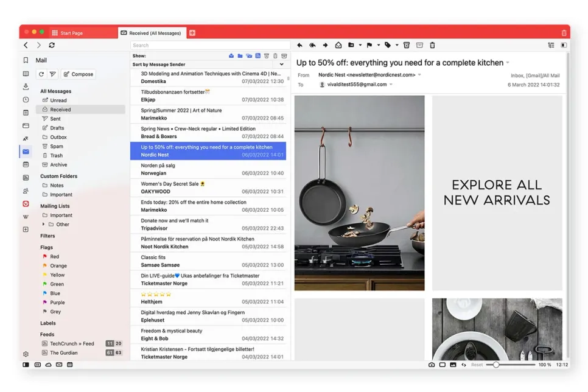Open the Calendar panel icon

click(26, 164)
